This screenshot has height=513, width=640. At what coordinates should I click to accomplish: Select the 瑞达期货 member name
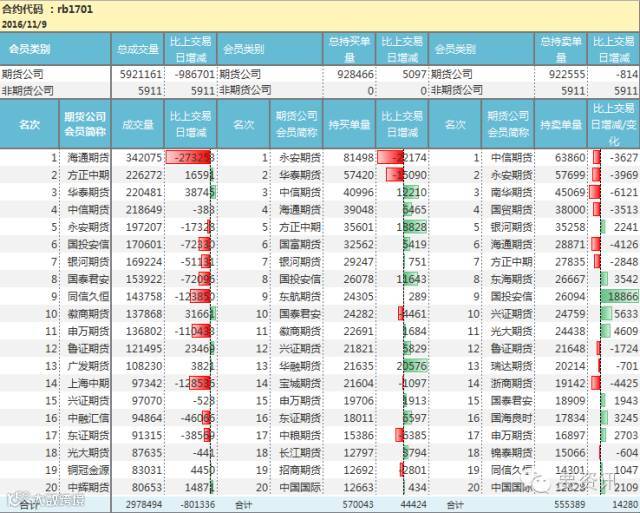coord(511,366)
